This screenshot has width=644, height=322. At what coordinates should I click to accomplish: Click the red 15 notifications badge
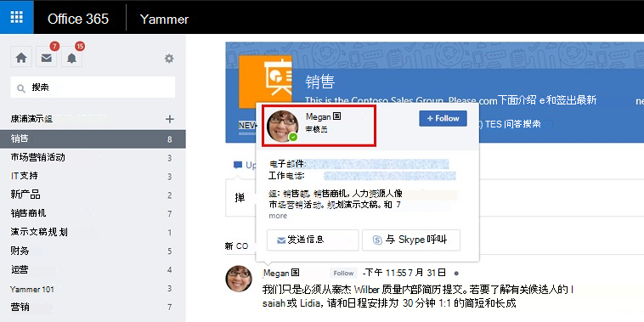pos(80,47)
